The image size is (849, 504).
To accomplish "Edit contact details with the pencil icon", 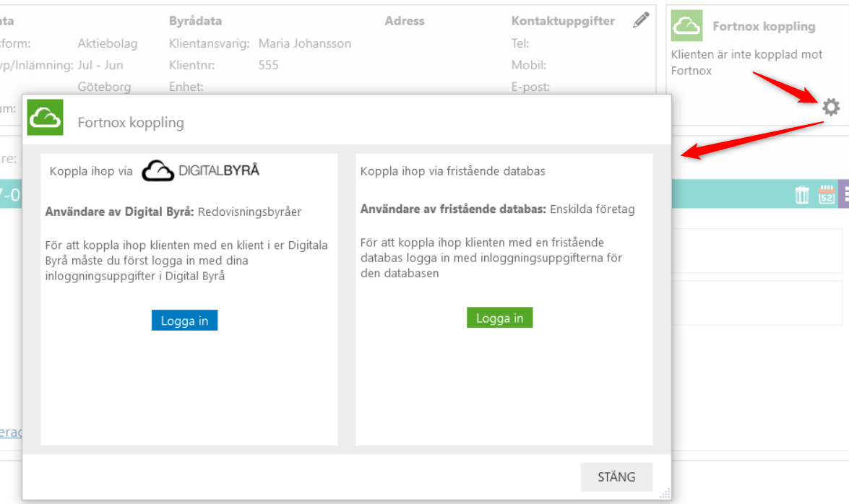I will pos(641,20).
